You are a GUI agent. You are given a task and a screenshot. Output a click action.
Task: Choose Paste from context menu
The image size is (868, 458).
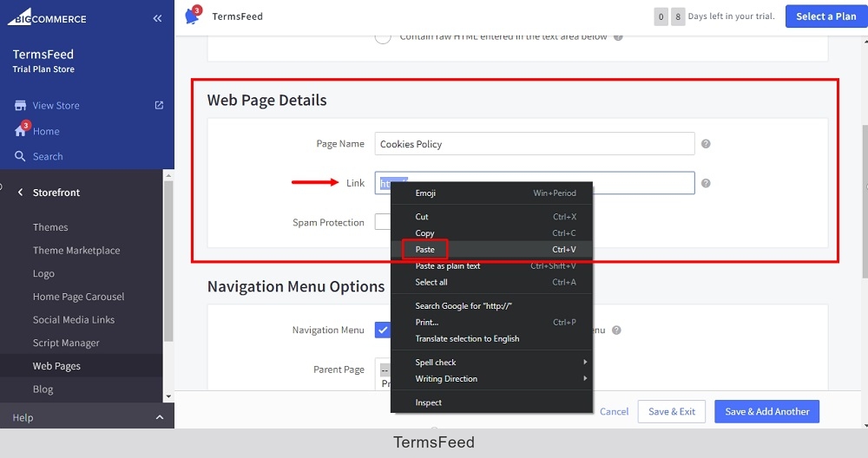coord(491,250)
